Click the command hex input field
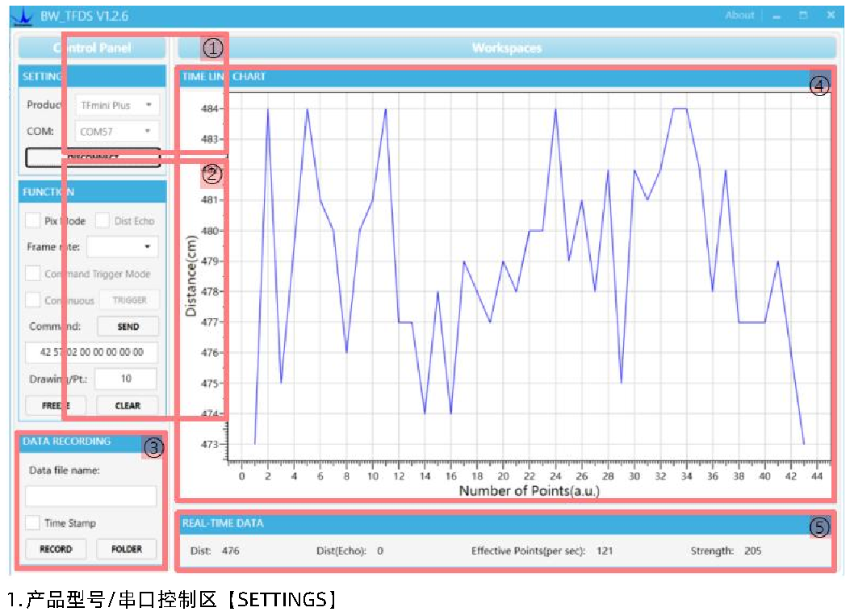 point(91,353)
